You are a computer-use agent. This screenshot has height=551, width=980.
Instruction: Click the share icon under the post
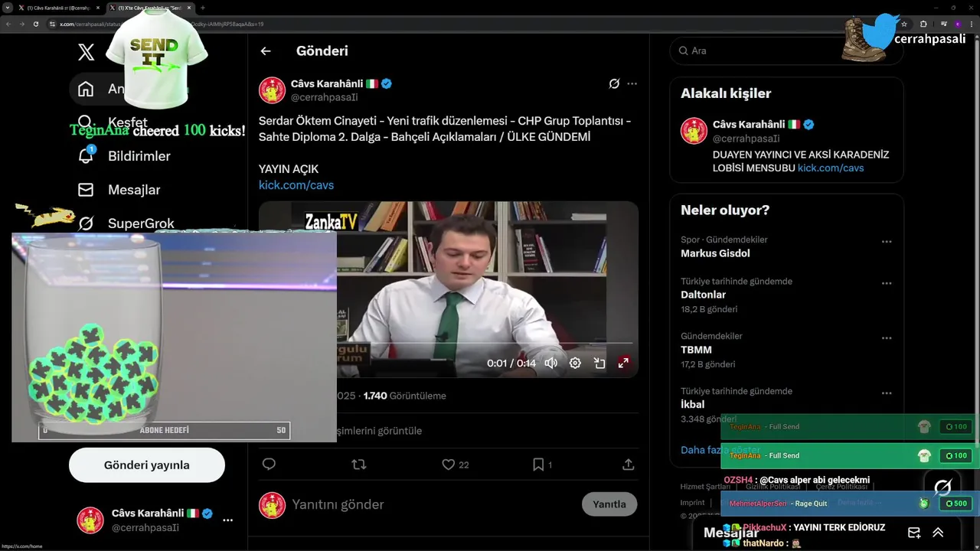click(x=629, y=465)
